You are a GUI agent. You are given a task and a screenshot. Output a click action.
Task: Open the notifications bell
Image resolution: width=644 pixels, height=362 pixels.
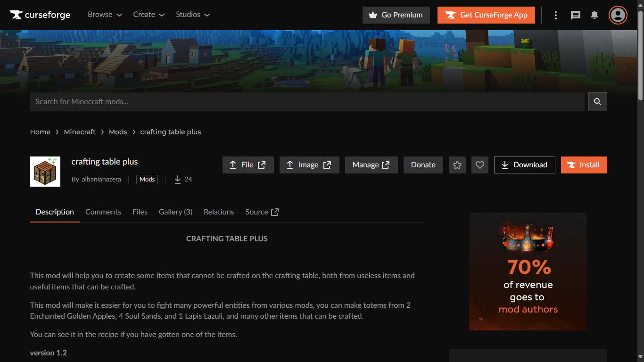pos(594,15)
